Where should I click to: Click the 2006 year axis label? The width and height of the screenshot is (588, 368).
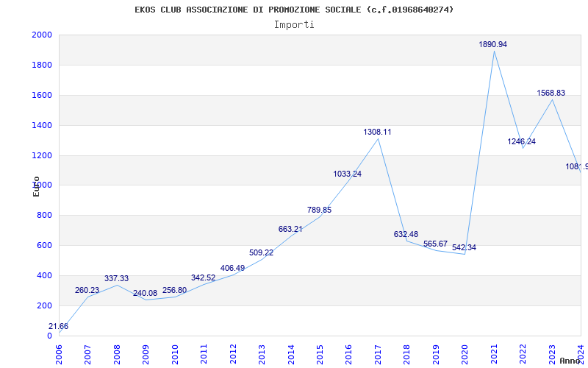(60, 353)
